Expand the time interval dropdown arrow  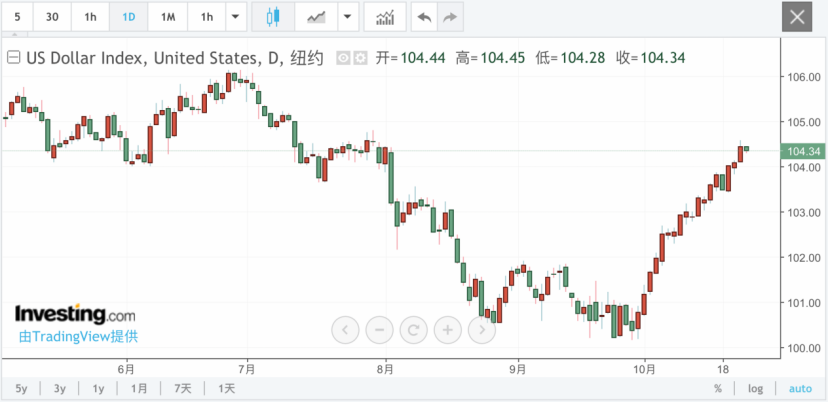[236, 17]
